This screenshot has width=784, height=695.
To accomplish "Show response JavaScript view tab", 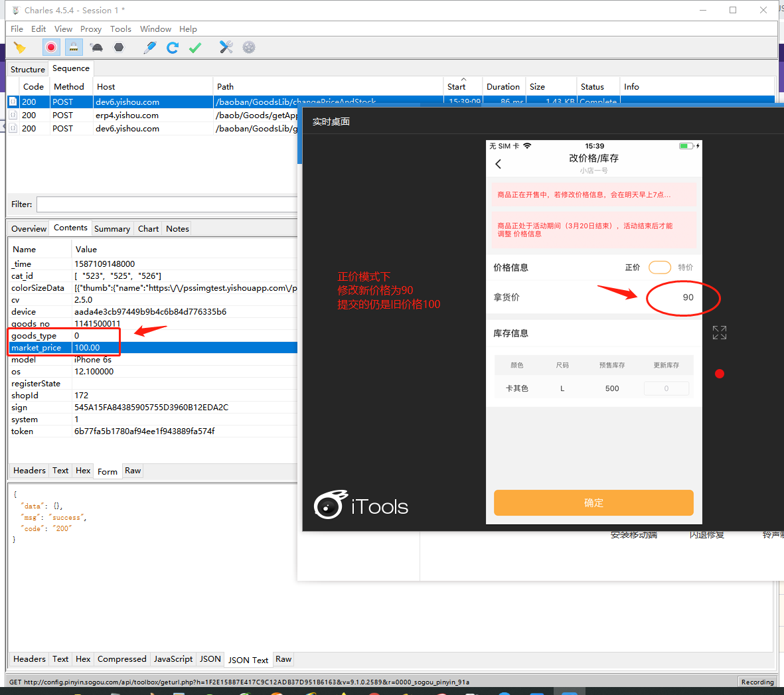I will [173, 659].
